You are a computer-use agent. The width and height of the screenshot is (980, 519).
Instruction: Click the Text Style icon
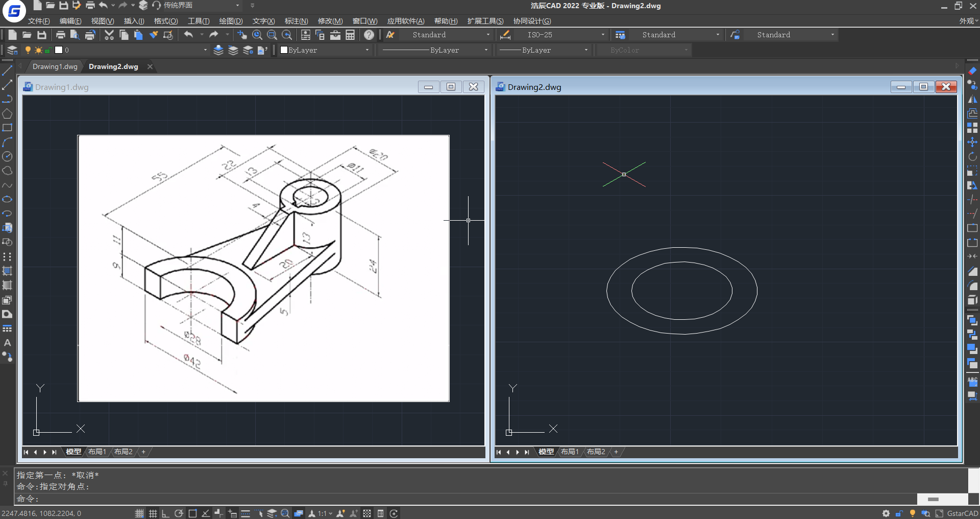coord(390,35)
